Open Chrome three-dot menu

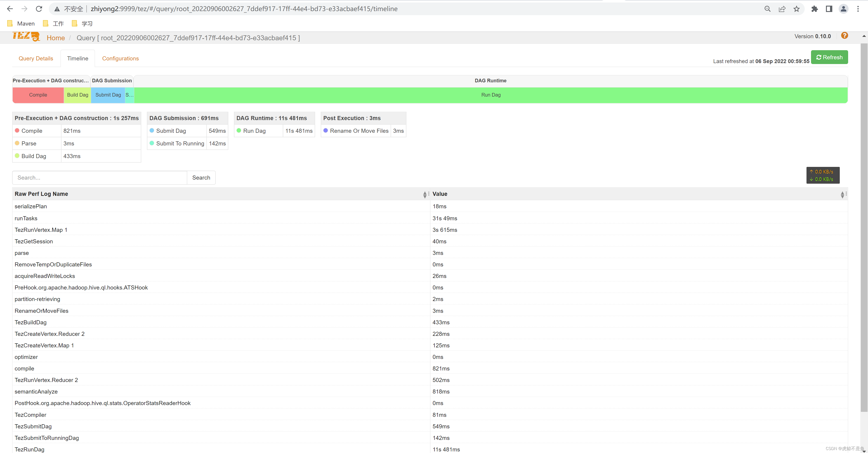click(858, 9)
